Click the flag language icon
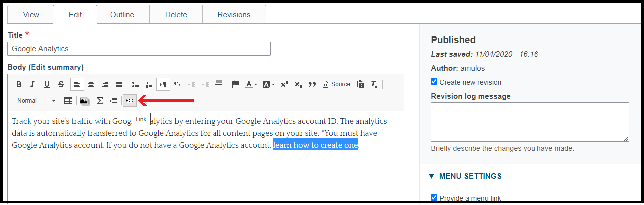This screenshot has height=205, width=644. pyautogui.click(x=236, y=84)
